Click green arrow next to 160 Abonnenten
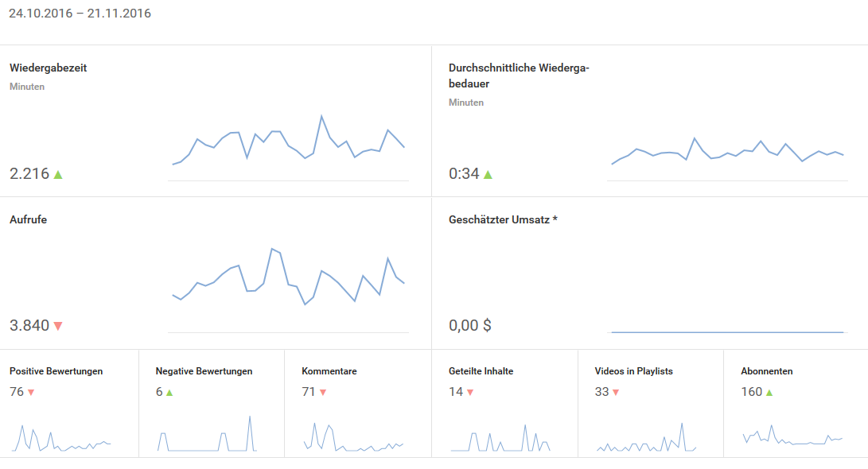This screenshot has width=868, height=469. tap(769, 393)
